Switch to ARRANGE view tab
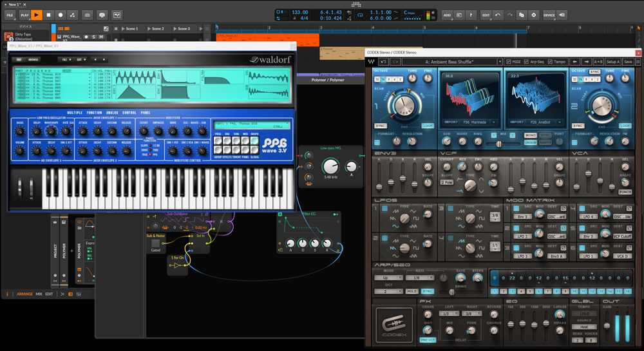 (x=24, y=294)
